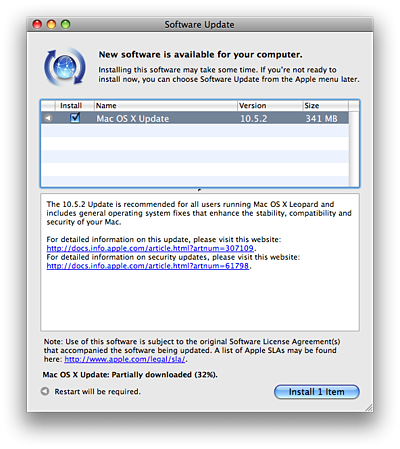The image size is (400, 449).
Task: Uncheck the Mac OS X Update install checkbox
Action: point(75,118)
